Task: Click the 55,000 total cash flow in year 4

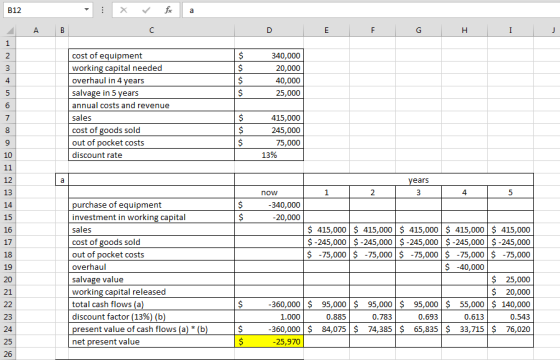Action: [464, 304]
